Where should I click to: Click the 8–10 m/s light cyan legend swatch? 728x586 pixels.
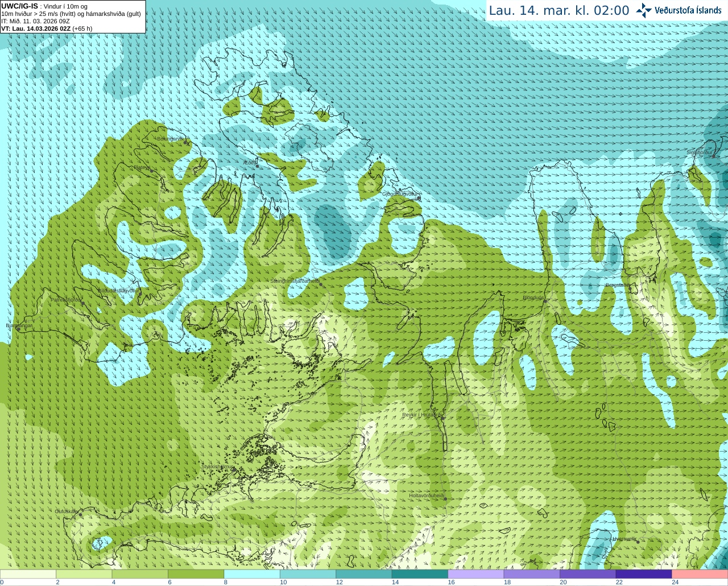point(252,574)
